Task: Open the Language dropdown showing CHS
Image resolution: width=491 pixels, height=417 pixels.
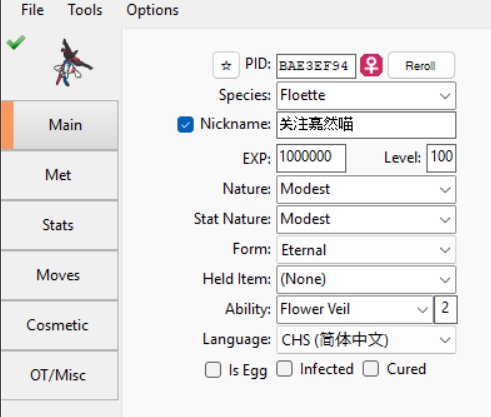Action: point(366,340)
